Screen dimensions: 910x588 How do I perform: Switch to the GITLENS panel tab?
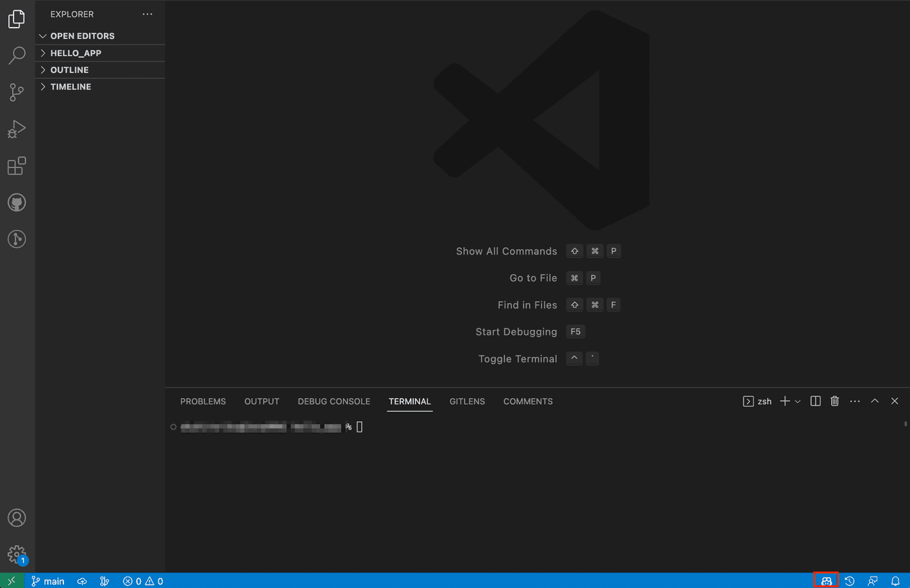[x=467, y=401]
